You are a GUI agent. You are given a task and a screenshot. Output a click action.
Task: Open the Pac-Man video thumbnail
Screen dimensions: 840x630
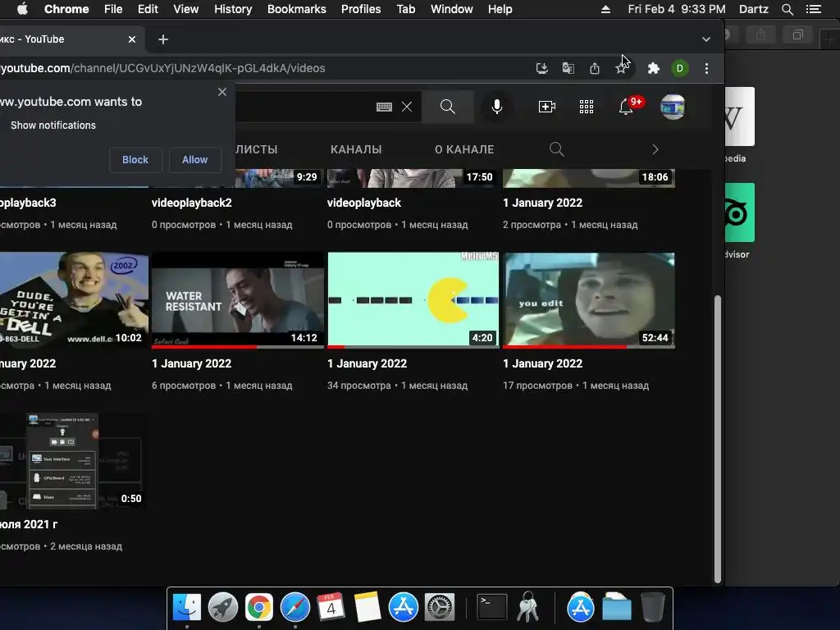pyautogui.click(x=413, y=300)
